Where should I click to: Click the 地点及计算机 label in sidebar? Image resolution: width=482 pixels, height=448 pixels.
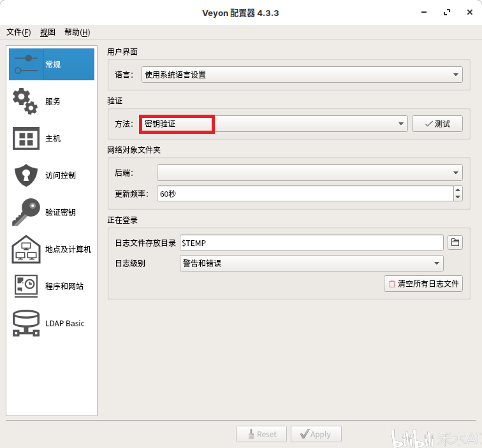(x=68, y=249)
